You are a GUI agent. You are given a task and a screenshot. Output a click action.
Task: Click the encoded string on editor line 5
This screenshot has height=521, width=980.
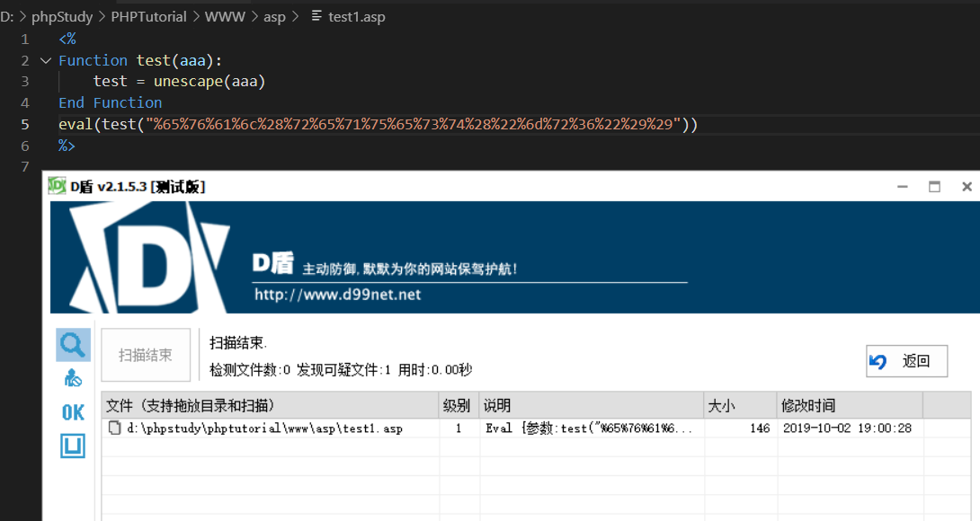tap(413, 124)
